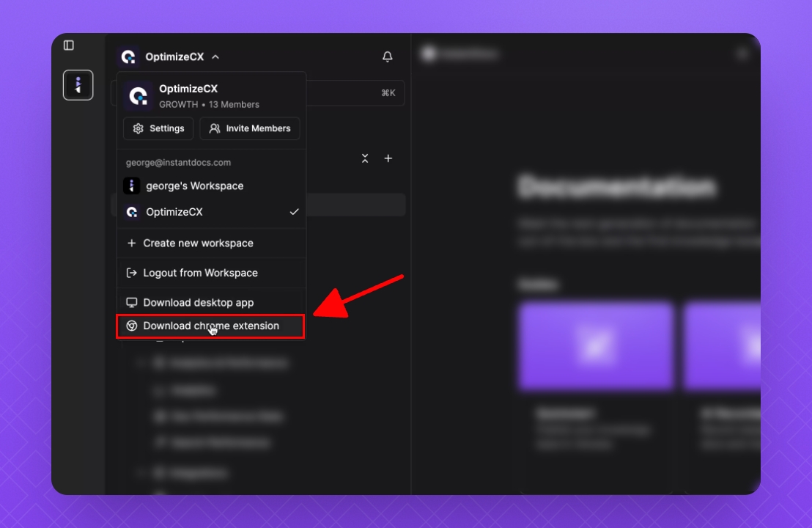
Task: Click george@instantdocs.com account label
Action: (x=178, y=163)
